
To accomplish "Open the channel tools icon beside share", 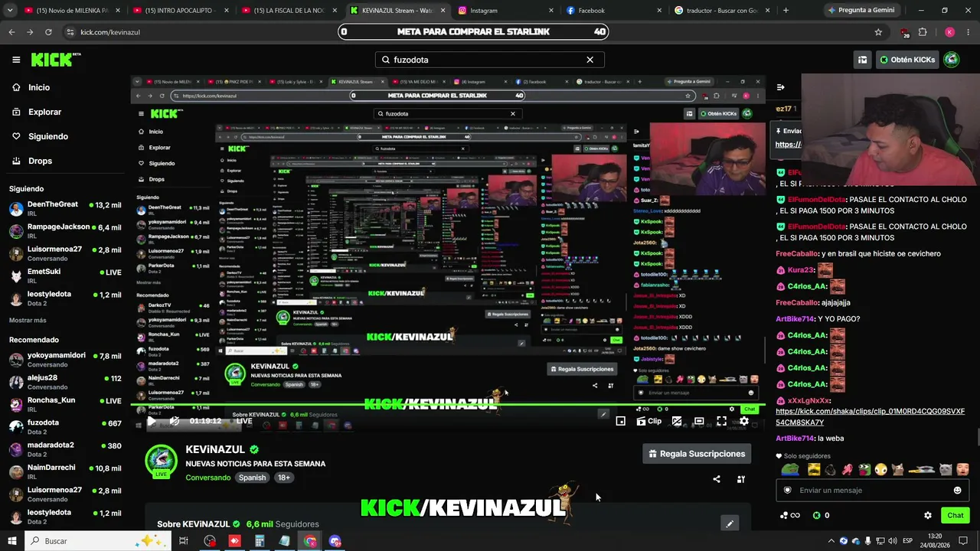I will (x=741, y=479).
